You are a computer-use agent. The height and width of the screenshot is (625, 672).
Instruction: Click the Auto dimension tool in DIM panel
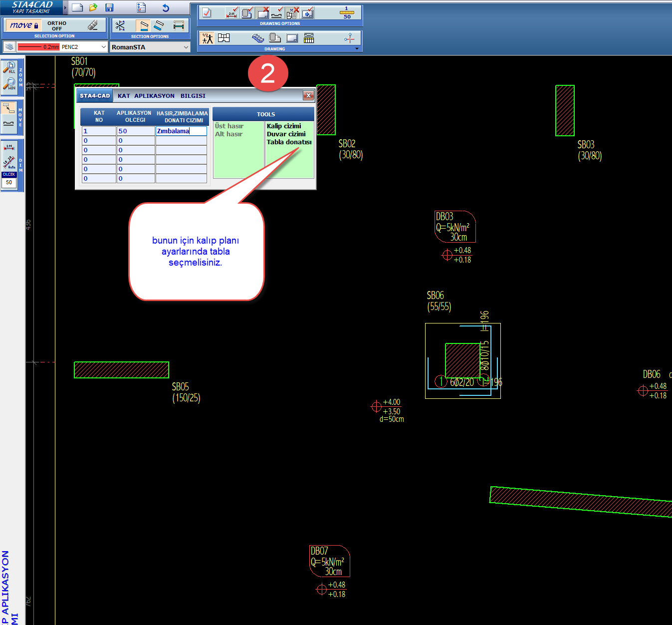[9, 162]
